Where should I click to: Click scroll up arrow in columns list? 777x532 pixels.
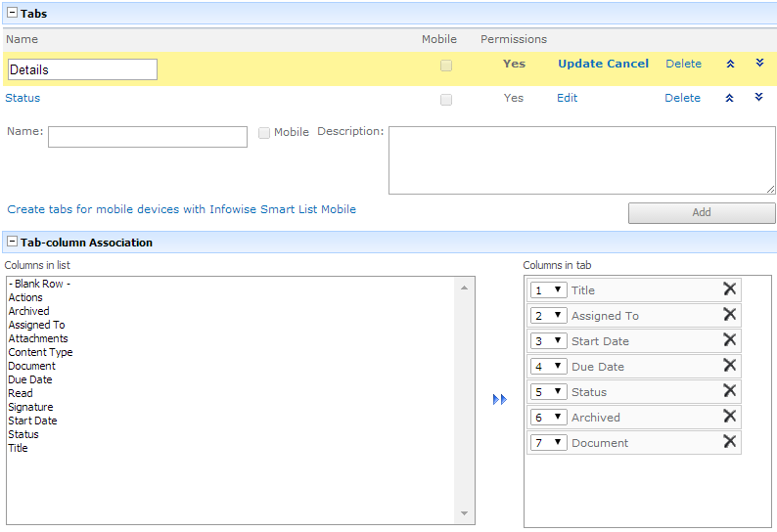464,288
